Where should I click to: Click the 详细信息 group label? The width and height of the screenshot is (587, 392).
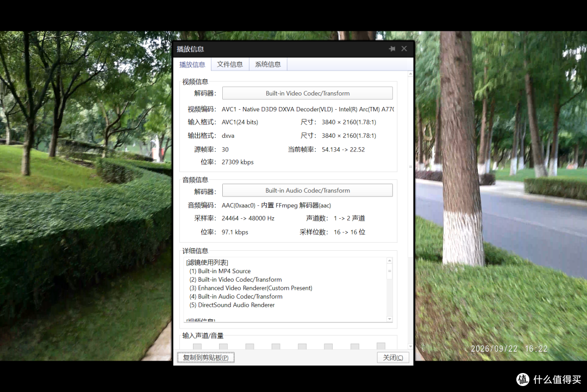pyautogui.click(x=195, y=251)
